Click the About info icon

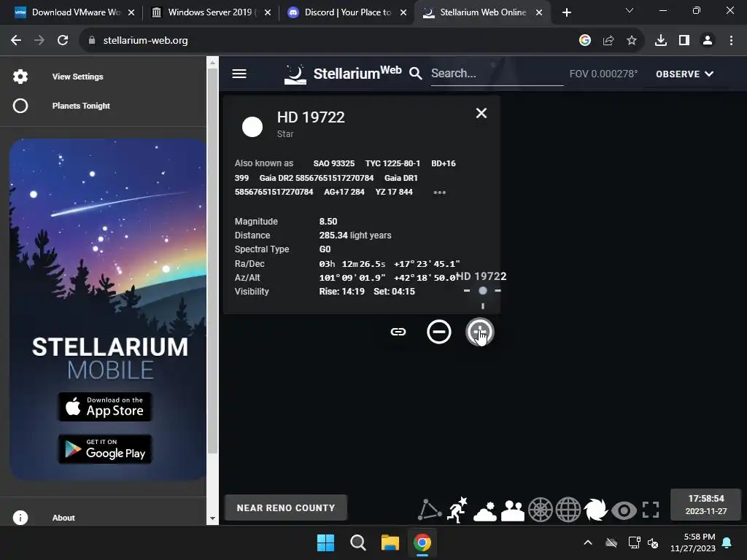pyautogui.click(x=20, y=518)
